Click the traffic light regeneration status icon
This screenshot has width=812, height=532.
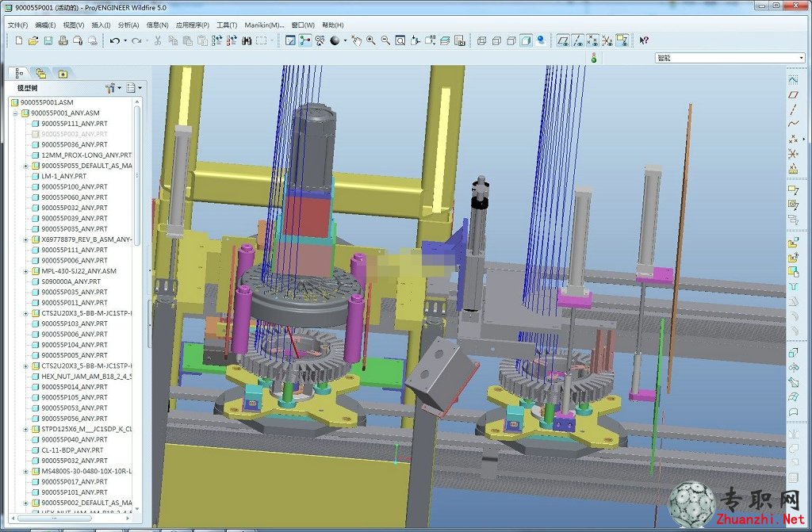(x=594, y=58)
